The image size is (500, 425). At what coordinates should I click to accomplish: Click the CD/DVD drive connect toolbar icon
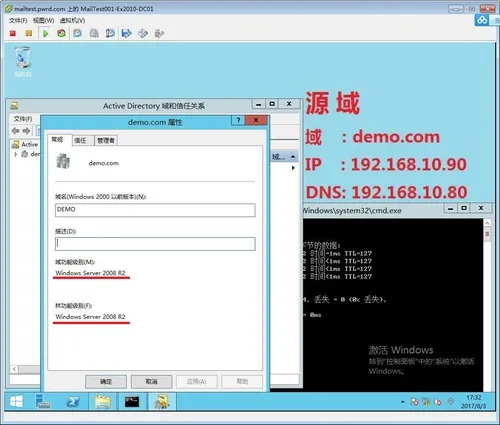[143, 33]
